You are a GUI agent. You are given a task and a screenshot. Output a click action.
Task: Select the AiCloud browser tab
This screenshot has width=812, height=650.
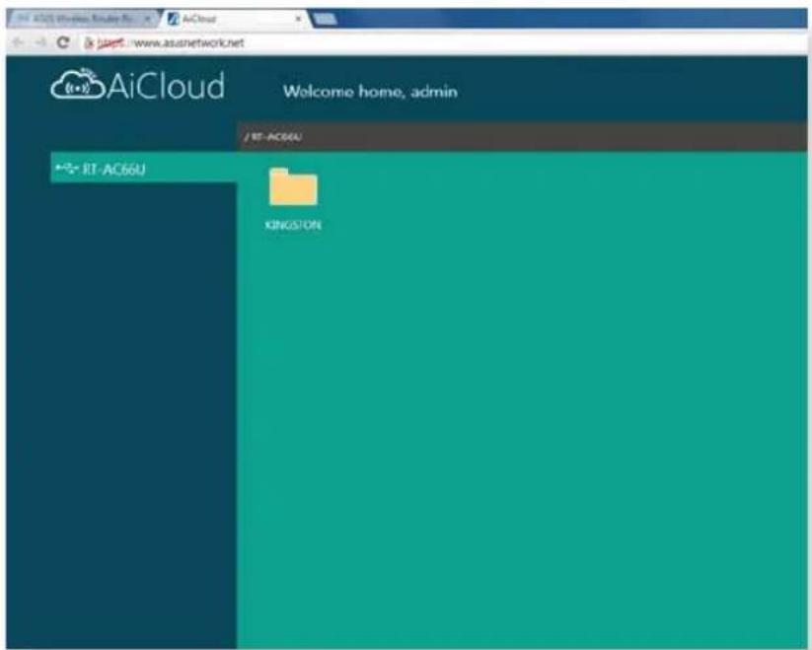[236, 19]
